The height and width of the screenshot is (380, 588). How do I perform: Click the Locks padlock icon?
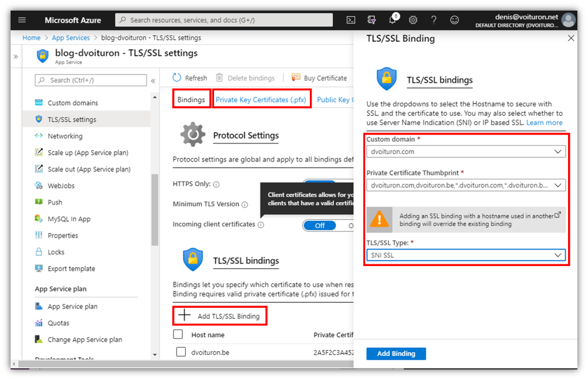39,251
